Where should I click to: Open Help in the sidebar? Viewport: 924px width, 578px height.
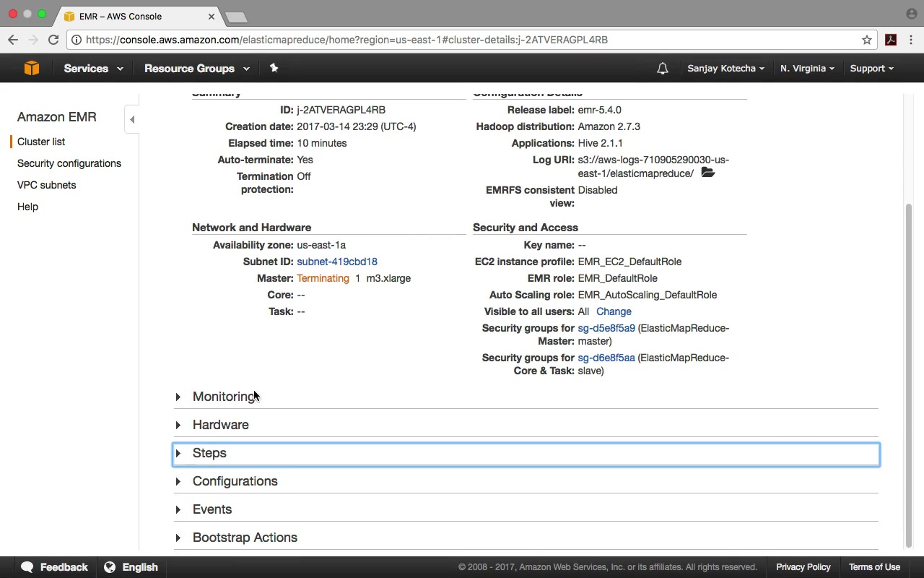(x=27, y=207)
